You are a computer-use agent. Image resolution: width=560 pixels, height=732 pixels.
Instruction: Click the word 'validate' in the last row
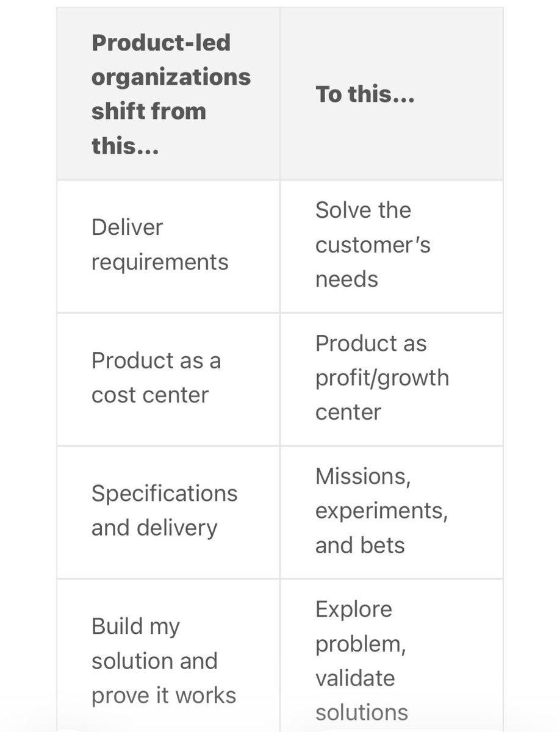tap(354, 678)
